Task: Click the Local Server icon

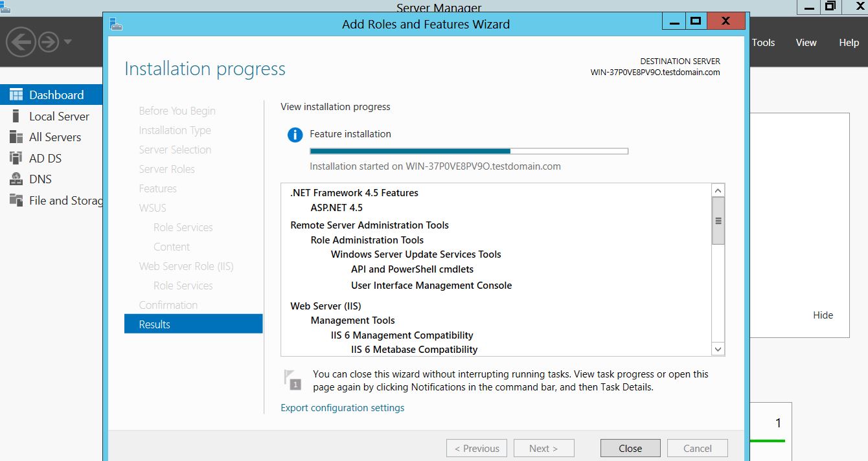Action: (16, 117)
